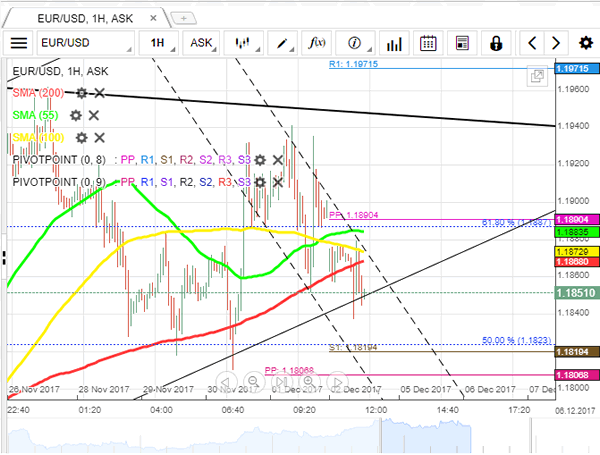Click the zoom out magnifier button
The height and width of the screenshot is (455, 600).
click(x=253, y=382)
